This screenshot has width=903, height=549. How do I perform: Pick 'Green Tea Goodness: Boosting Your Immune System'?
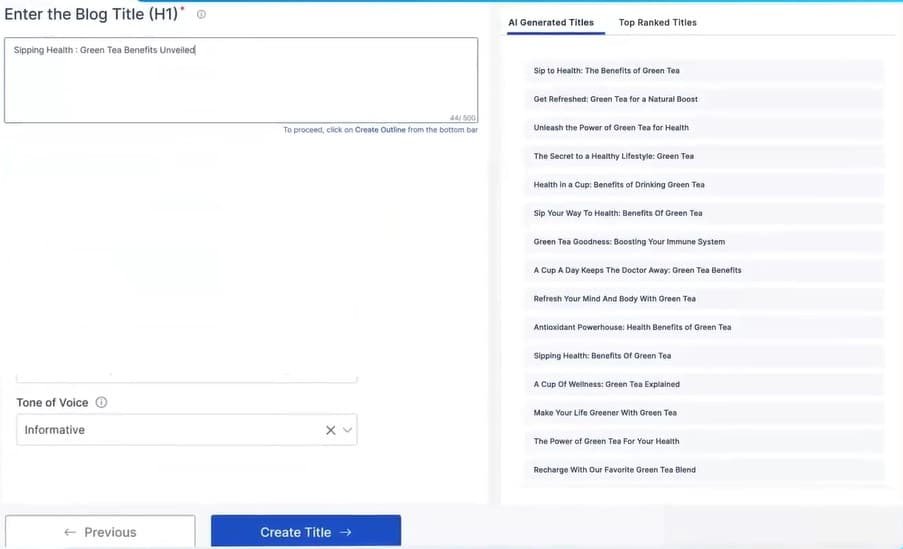coord(629,242)
